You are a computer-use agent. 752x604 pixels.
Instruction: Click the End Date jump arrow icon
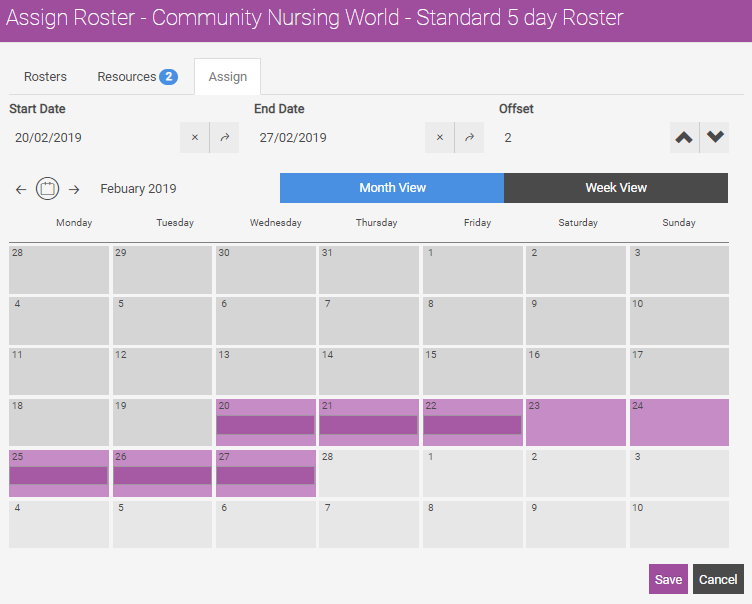470,138
